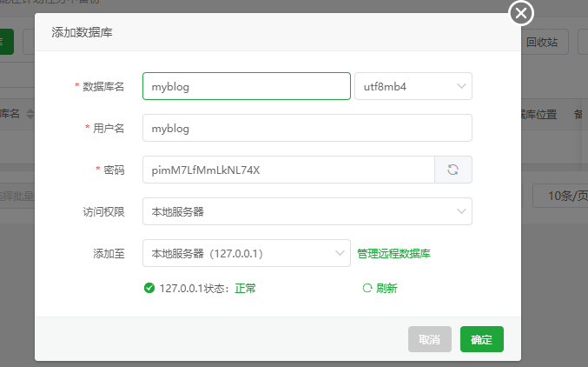Open the utf8mb4 charset dropdown
588x367 pixels.
[413, 86]
